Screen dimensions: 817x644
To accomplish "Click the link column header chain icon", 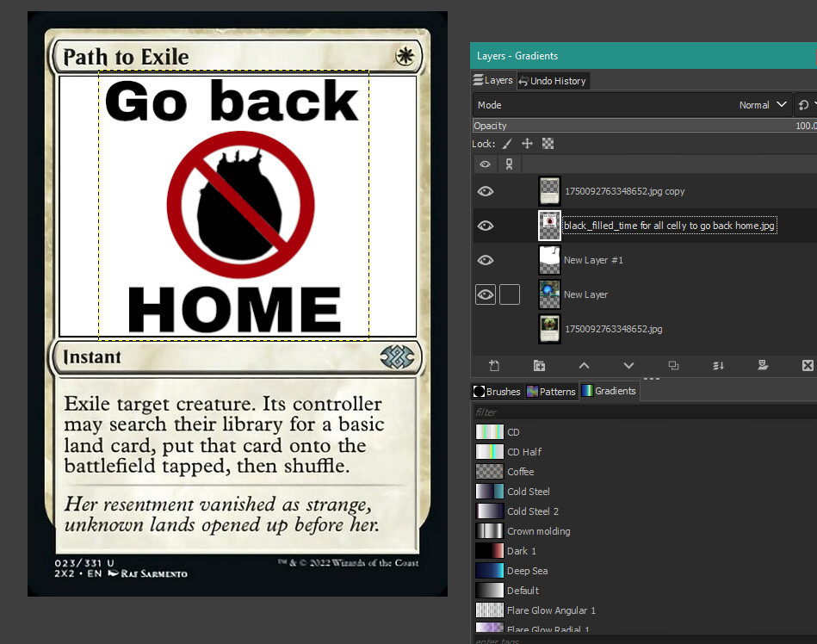I will click(509, 164).
